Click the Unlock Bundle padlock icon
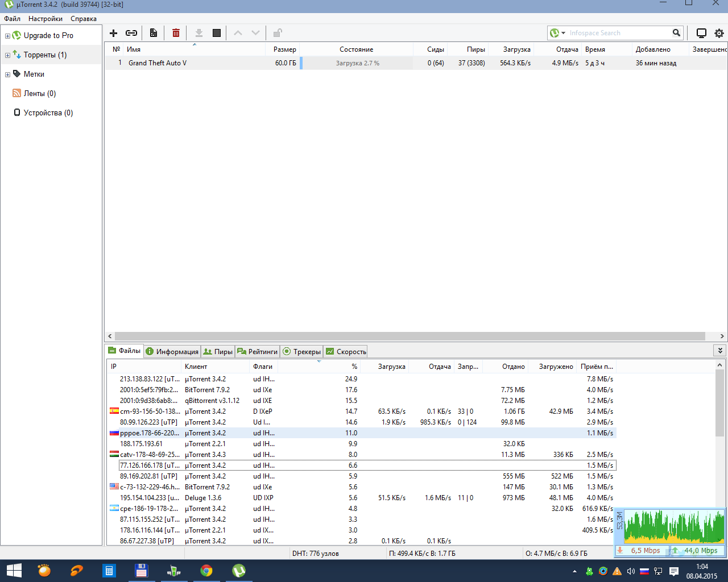728x582 pixels. pyautogui.click(x=278, y=33)
